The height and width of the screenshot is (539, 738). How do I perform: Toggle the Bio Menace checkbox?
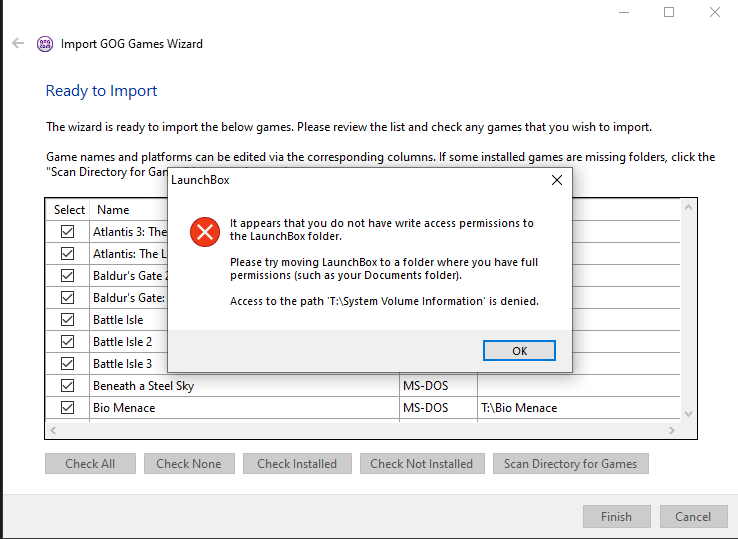(x=68, y=408)
